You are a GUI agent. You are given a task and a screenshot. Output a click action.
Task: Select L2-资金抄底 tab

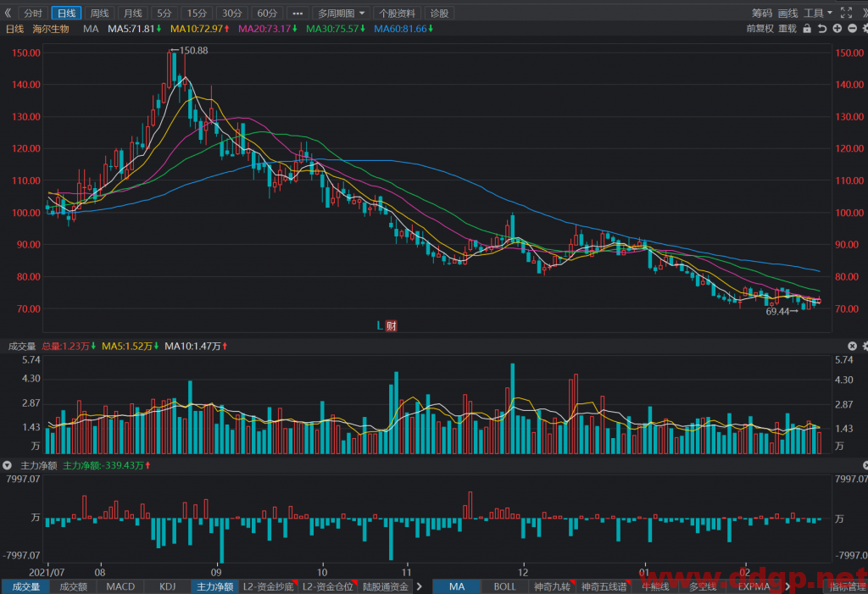[269, 587]
